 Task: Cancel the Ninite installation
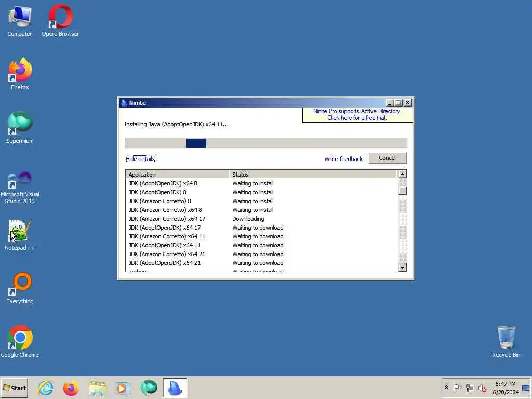tap(388, 158)
